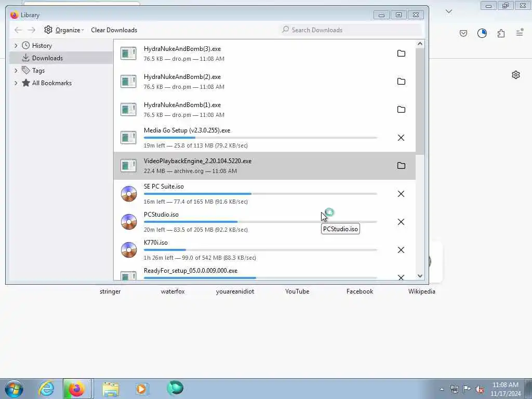Click the SE PC Suite.iso progress bar
Image resolution: width=532 pixels, height=399 pixels.
click(x=261, y=194)
